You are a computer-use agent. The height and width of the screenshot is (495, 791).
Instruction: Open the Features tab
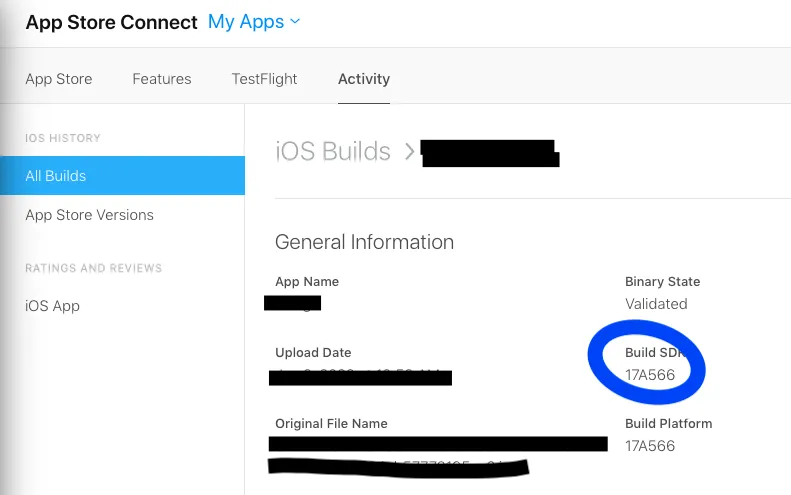pyautogui.click(x=161, y=79)
